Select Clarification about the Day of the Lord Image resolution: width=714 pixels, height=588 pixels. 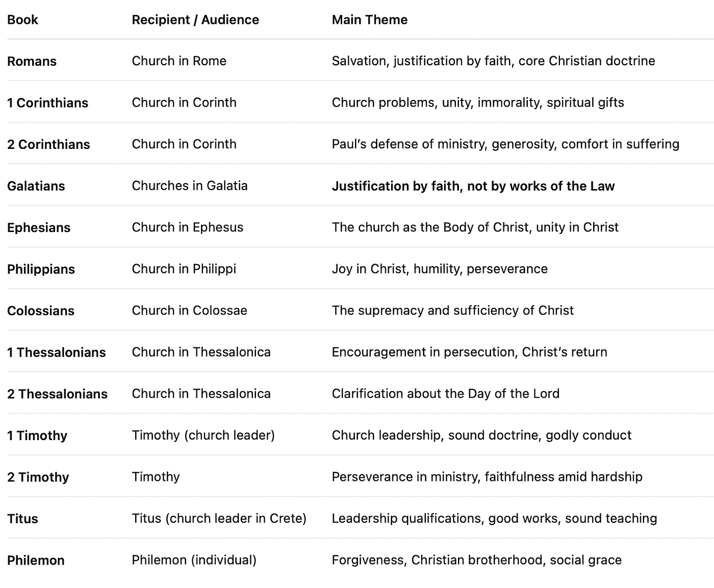tap(446, 393)
